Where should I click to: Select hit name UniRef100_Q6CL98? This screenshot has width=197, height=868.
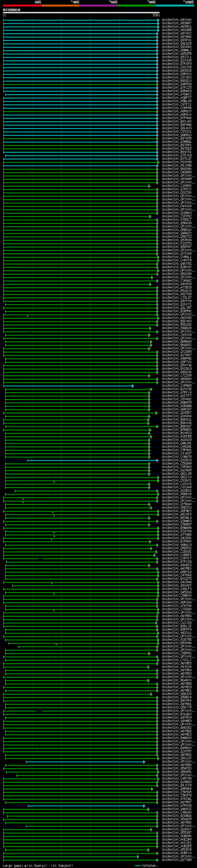pyautogui.click(x=176, y=474)
